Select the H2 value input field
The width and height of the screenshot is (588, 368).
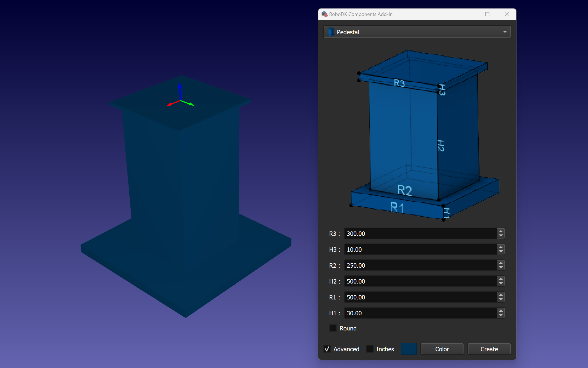(411, 281)
